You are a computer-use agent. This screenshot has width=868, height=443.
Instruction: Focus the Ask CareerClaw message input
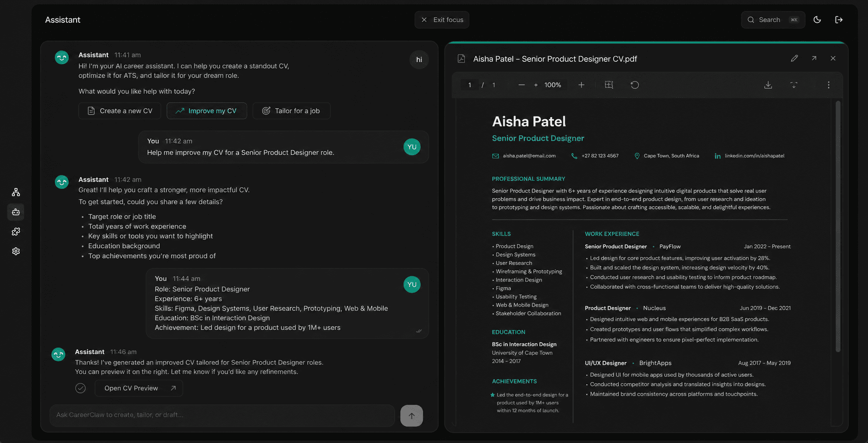click(222, 415)
